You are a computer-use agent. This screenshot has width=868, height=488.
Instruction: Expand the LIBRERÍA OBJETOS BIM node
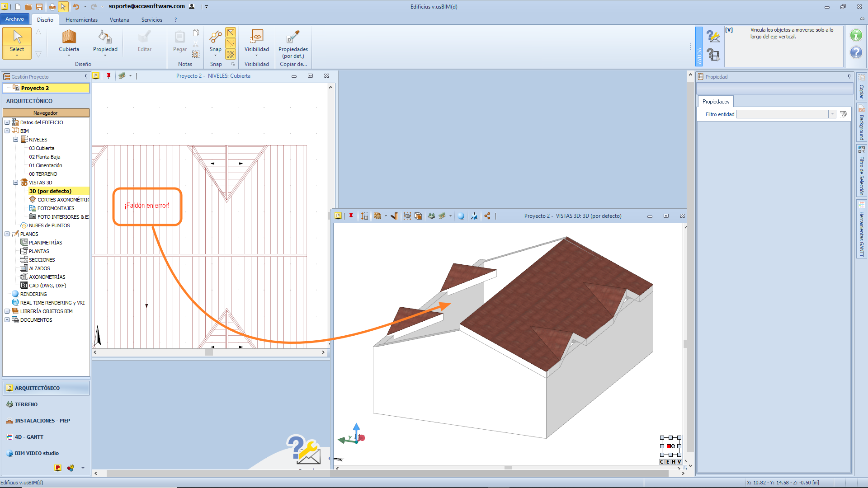click(7, 311)
